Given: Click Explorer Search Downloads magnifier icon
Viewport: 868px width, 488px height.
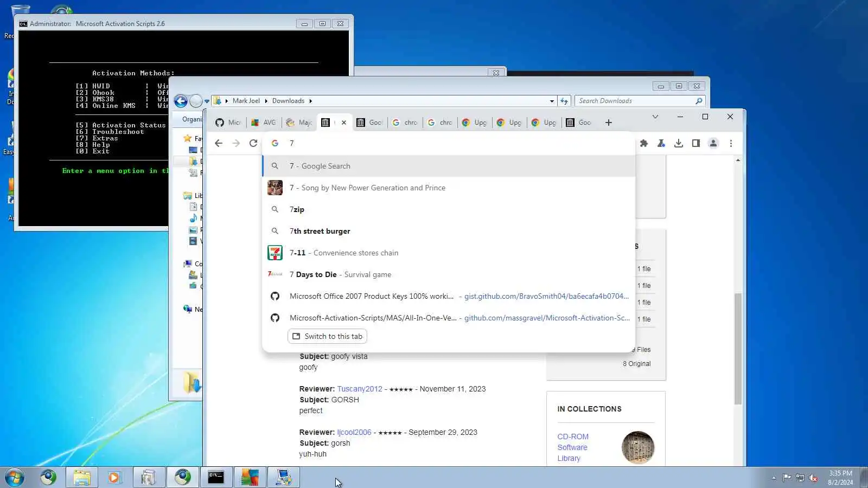Looking at the screenshot, I should click(x=699, y=101).
